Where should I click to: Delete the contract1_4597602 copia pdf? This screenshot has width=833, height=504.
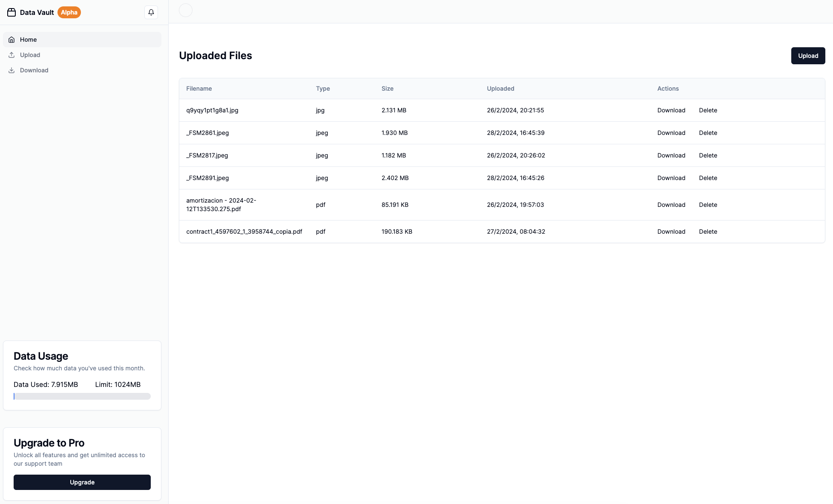[x=708, y=232]
